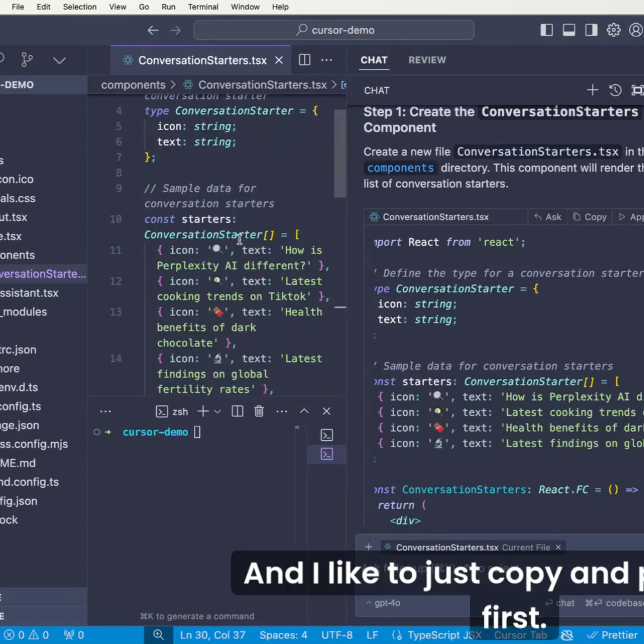
Task: Toggle the secondary sidebar layout
Action: (x=591, y=30)
